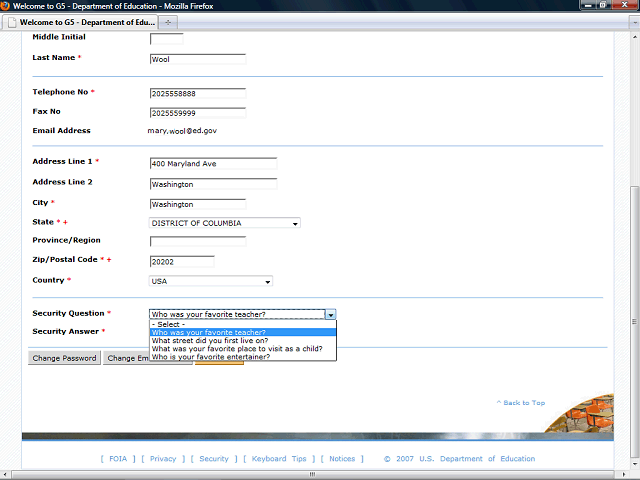Image resolution: width=640 pixels, height=480 pixels.
Task: Click the horizontal scrollbar left arrow
Action: tap(5, 474)
